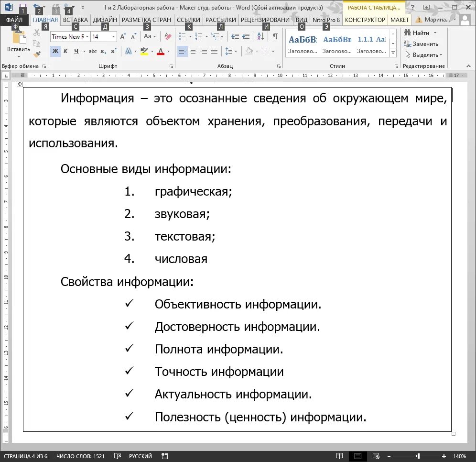476x462 pixels.
Task: Click page count СТРАНИЦА 4 ИЗ 6
Action: (x=26, y=456)
